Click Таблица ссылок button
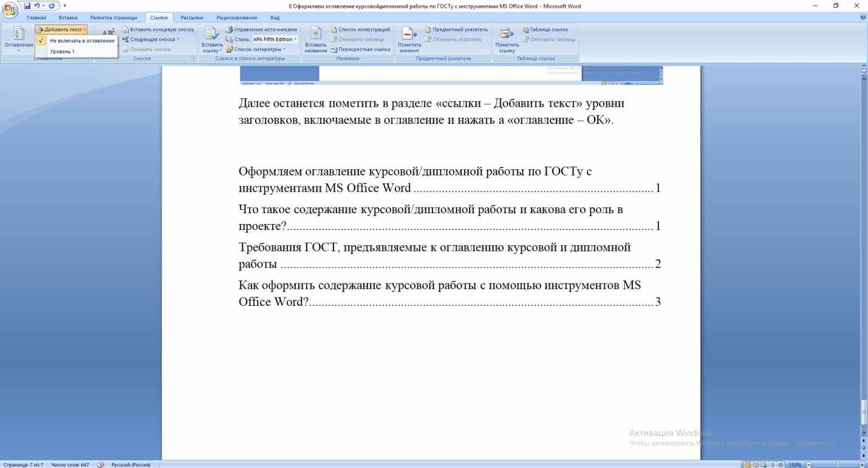Viewport: 868px width, 468px height. 545,29
